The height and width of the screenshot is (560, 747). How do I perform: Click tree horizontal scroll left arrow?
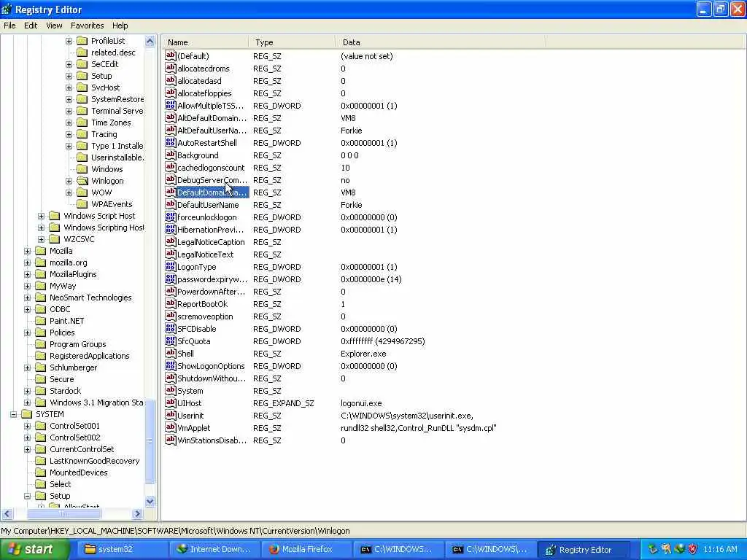pyautogui.click(x=7, y=514)
